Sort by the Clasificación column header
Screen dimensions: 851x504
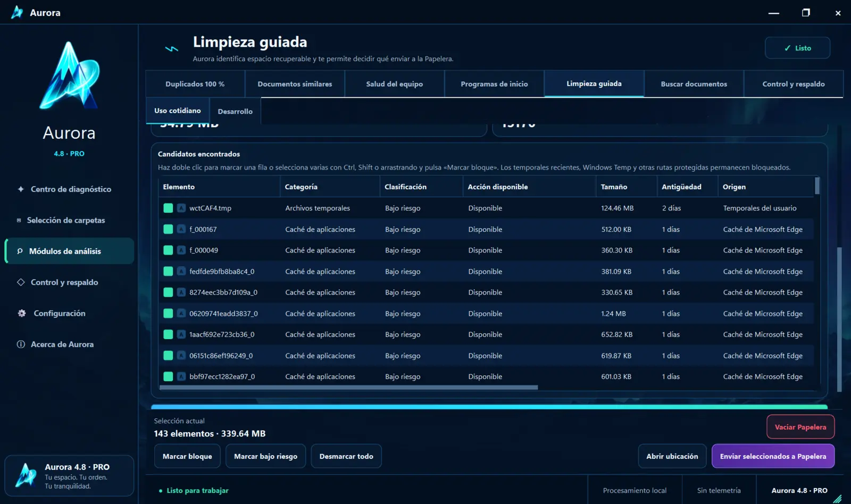(x=421, y=187)
